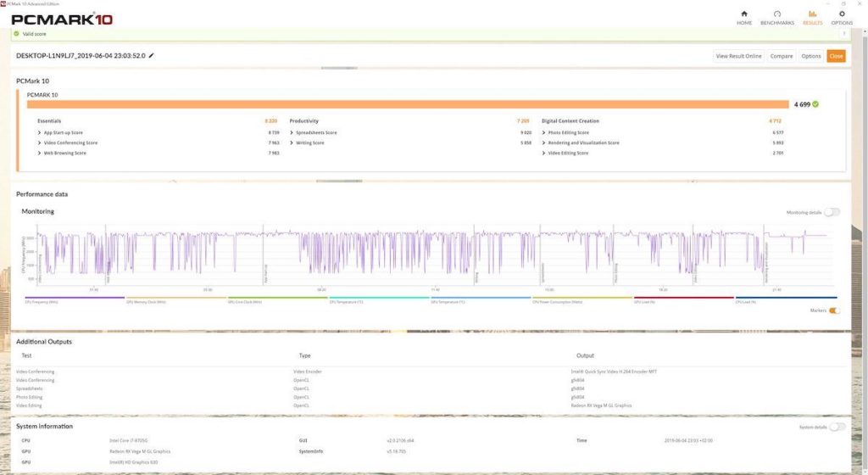The height and width of the screenshot is (475, 868).
Task: Expand the Photo Editing Score row
Action: coord(544,133)
